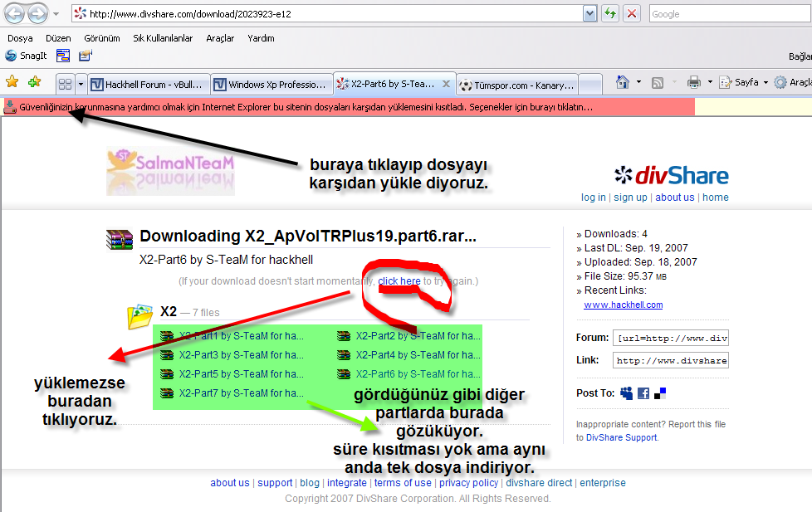Open the Dosya menu
The height and width of the screenshot is (512, 812).
pos(20,38)
